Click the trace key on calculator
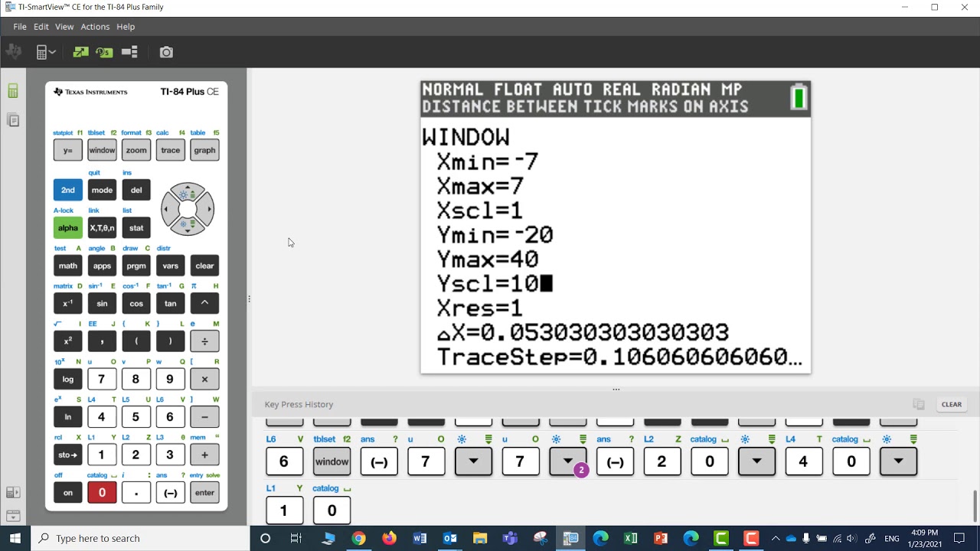This screenshot has width=980, height=551. coord(171,150)
